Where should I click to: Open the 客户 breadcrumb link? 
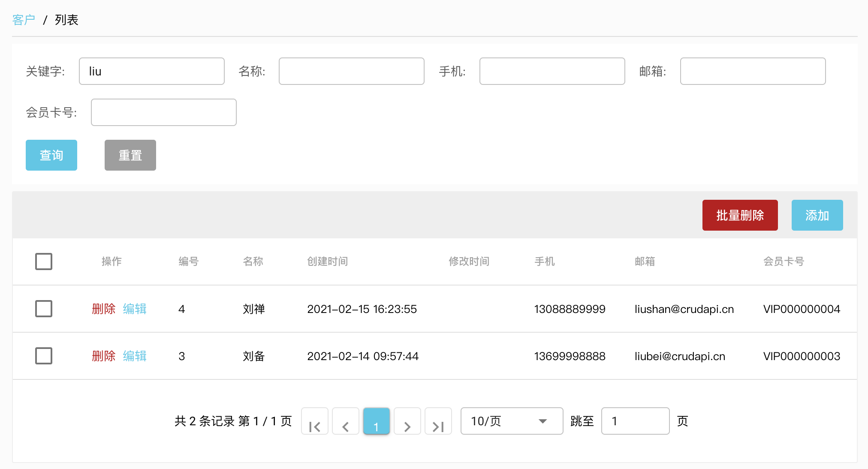pyautogui.click(x=24, y=19)
